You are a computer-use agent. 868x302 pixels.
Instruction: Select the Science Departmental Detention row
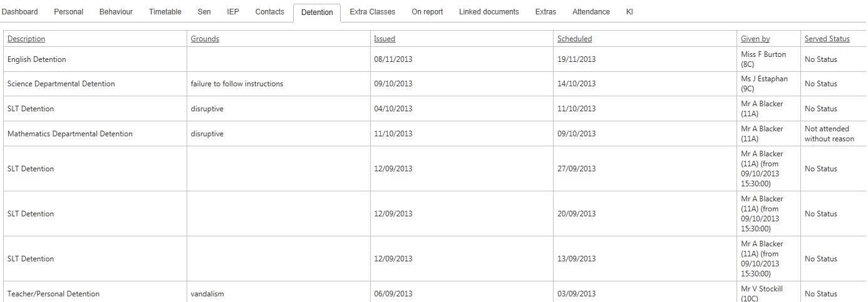tap(433, 84)
